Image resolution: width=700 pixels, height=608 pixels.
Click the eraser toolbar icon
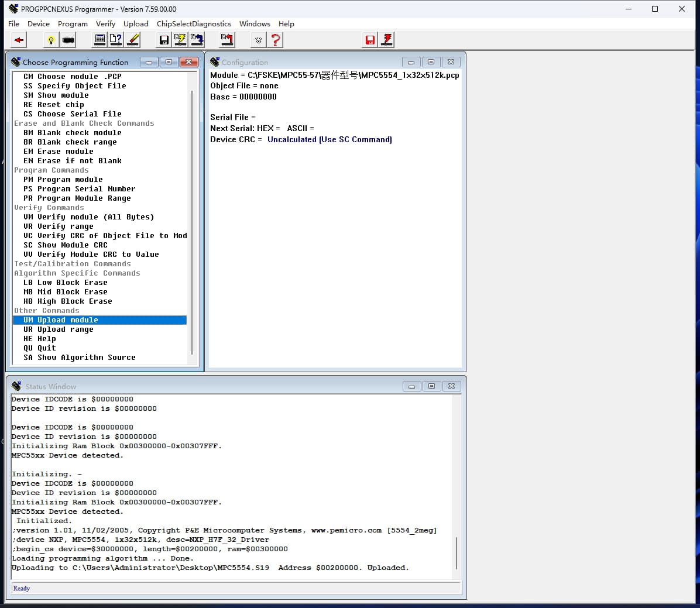[x=133, y=40]
